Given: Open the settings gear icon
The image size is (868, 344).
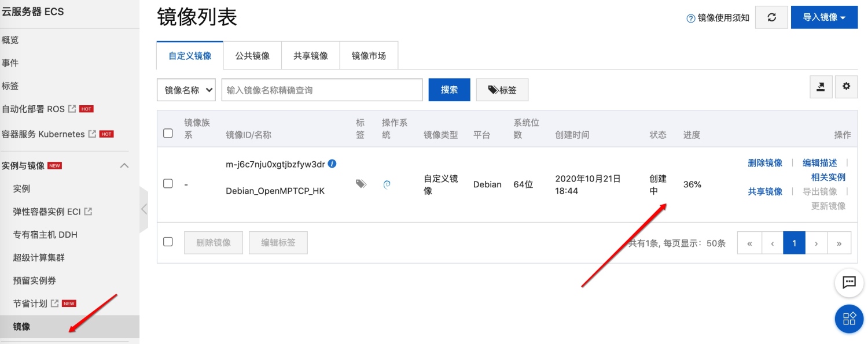Looking at the screenshot, I should [847, 87].
